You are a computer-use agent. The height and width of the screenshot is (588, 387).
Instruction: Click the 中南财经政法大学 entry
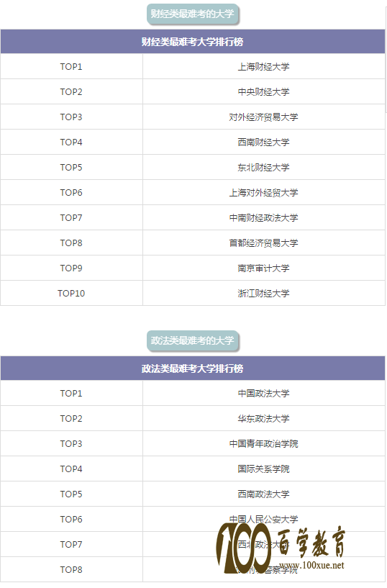coord(264,217)
